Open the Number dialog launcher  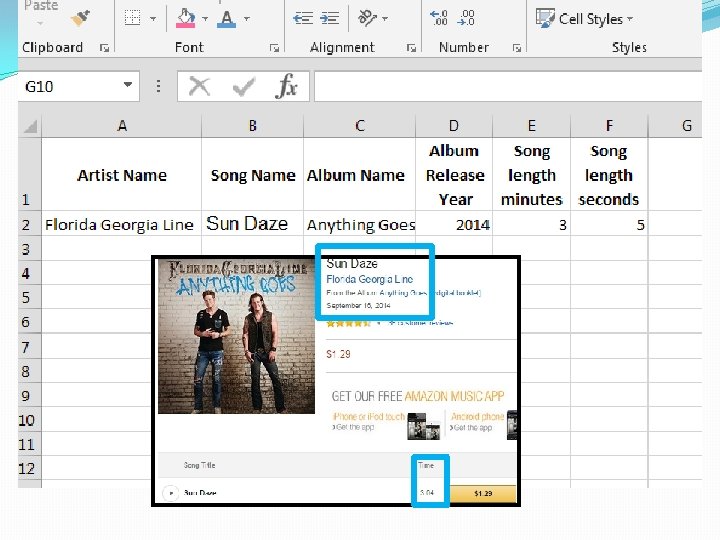tap(517, 48)
